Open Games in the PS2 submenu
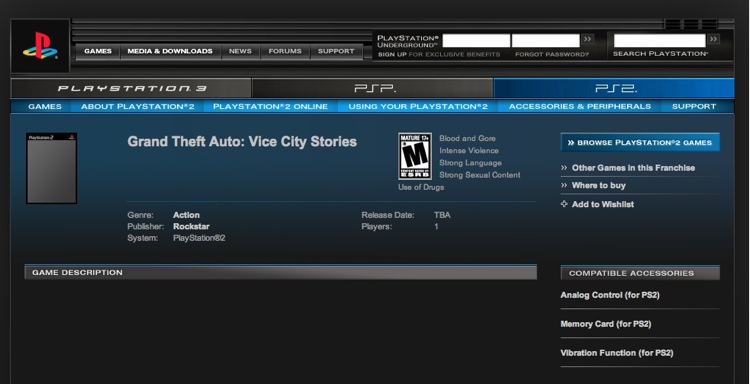 pyautogui.click(x=45, y=107)
